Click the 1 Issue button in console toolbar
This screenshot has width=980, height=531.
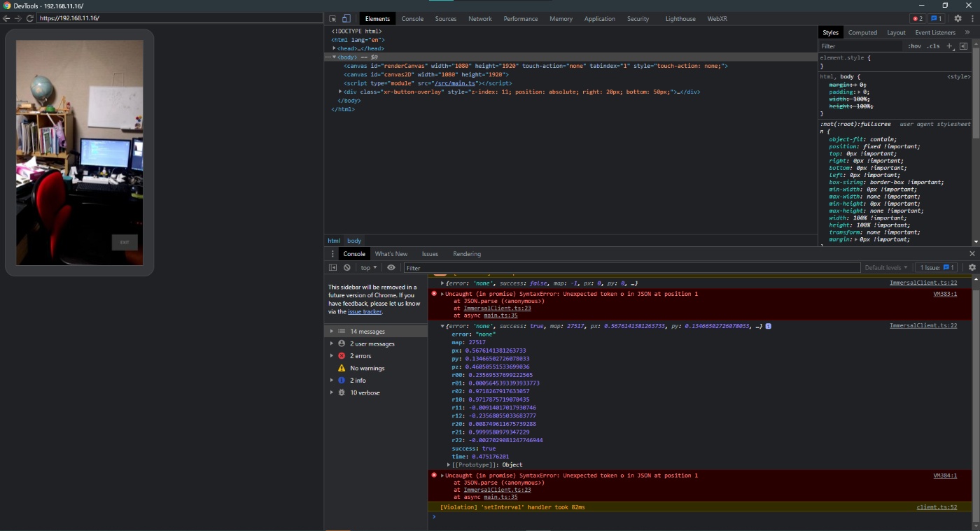937,267
